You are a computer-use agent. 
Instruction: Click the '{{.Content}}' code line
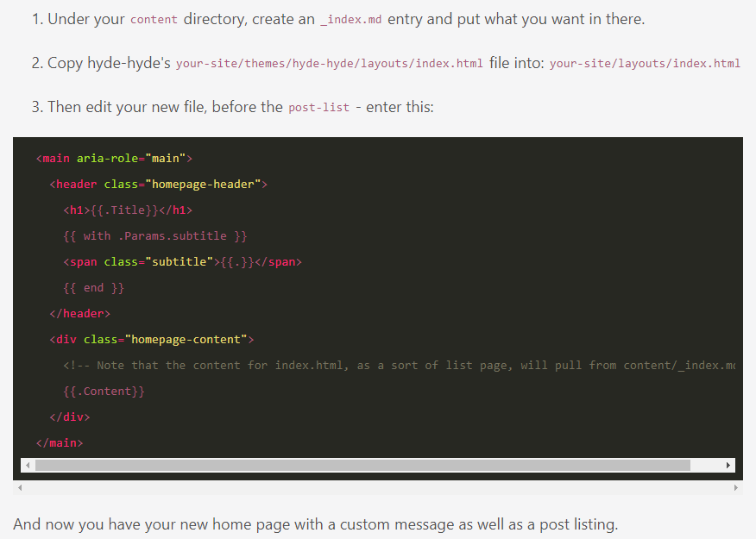(104, 392)
